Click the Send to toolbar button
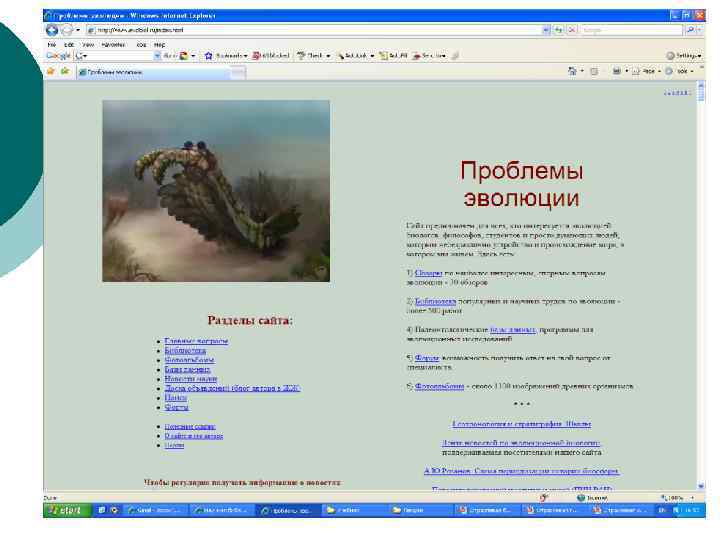Viewport: 720px width, 540px height. (x=429, y=56)
